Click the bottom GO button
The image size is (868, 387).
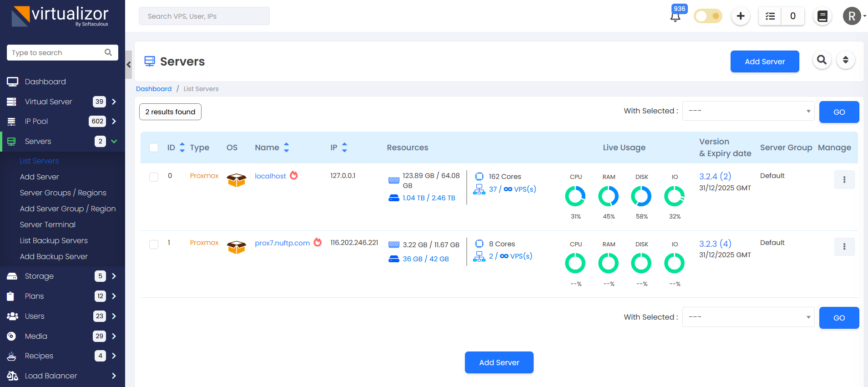coord(839,318)
